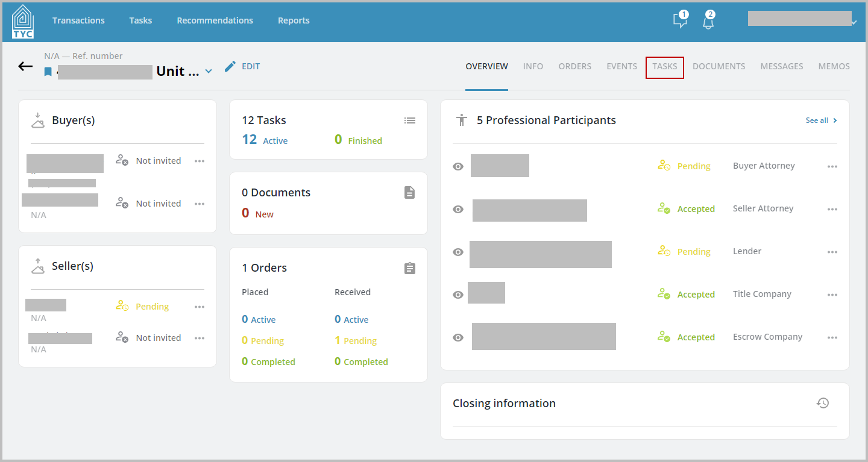
Task: Open the 12 Active tasks count
Action: [265, 140]
